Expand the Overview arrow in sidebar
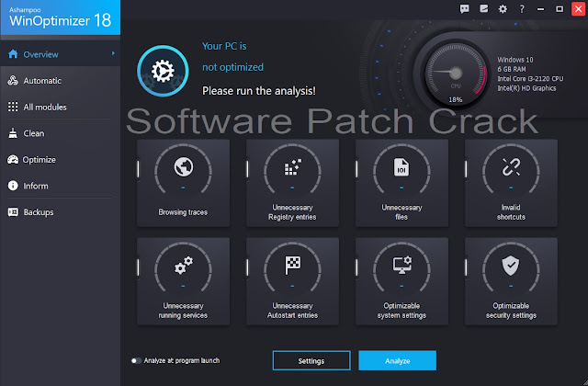Viewport: 588px width, 386px height. click(113, 53)
